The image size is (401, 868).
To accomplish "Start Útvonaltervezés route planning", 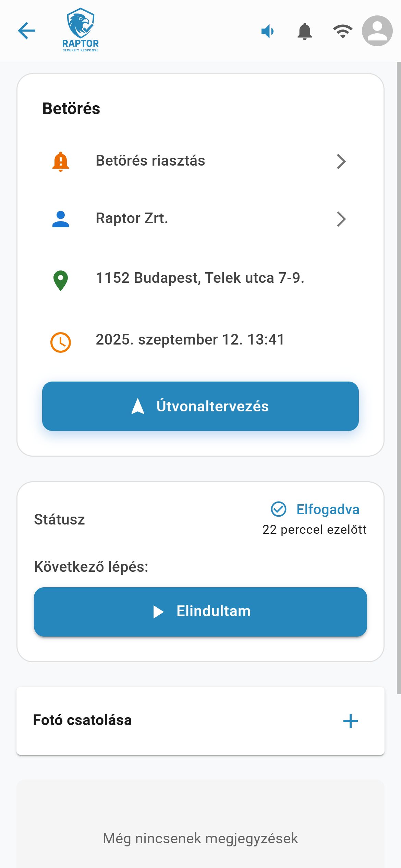I will (200, 406).
